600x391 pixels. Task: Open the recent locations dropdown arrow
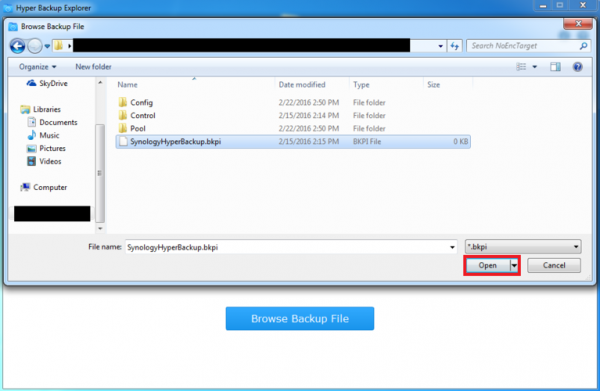coord(47,46)
